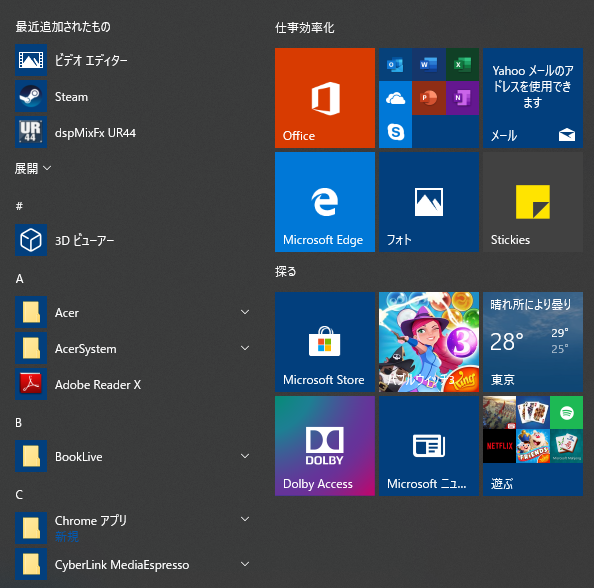Launch the Dolby Access tile

point(325,446)
